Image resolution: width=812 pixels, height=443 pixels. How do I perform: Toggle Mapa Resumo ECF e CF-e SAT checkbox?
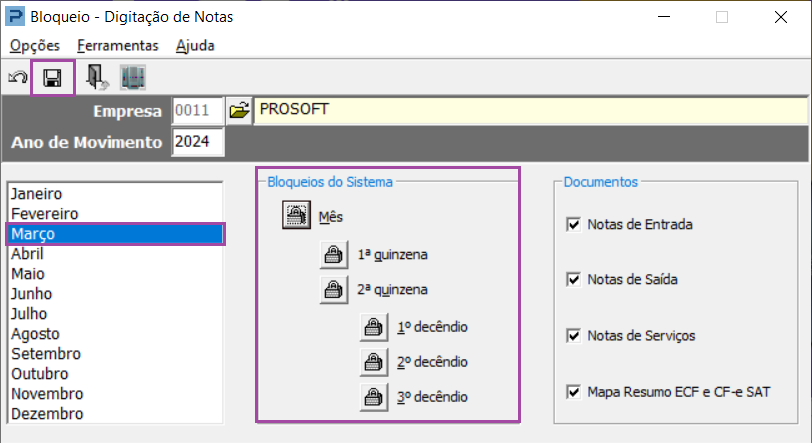[573, 392]
